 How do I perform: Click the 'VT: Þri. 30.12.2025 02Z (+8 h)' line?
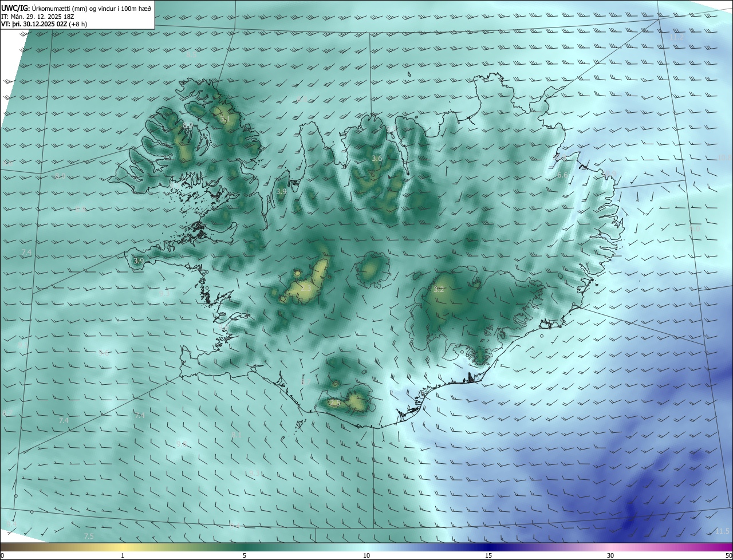pos(44,25)
